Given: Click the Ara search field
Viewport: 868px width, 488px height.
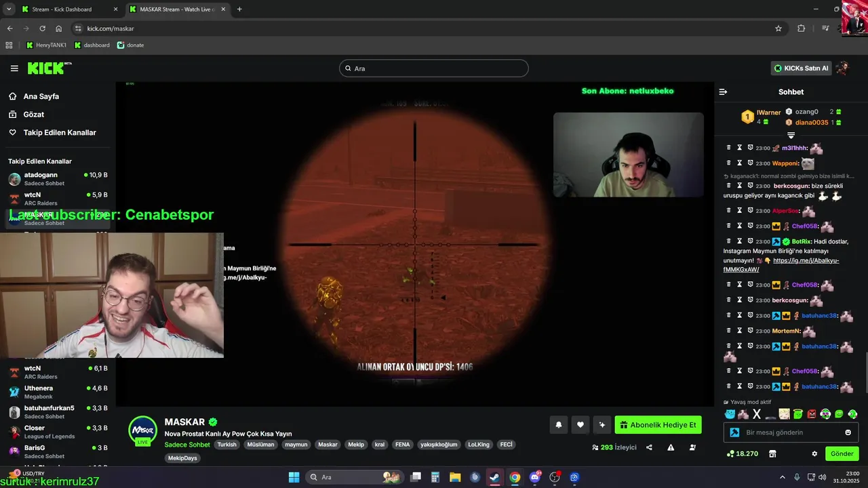Looking at the screenshot, I should point(434,68).
